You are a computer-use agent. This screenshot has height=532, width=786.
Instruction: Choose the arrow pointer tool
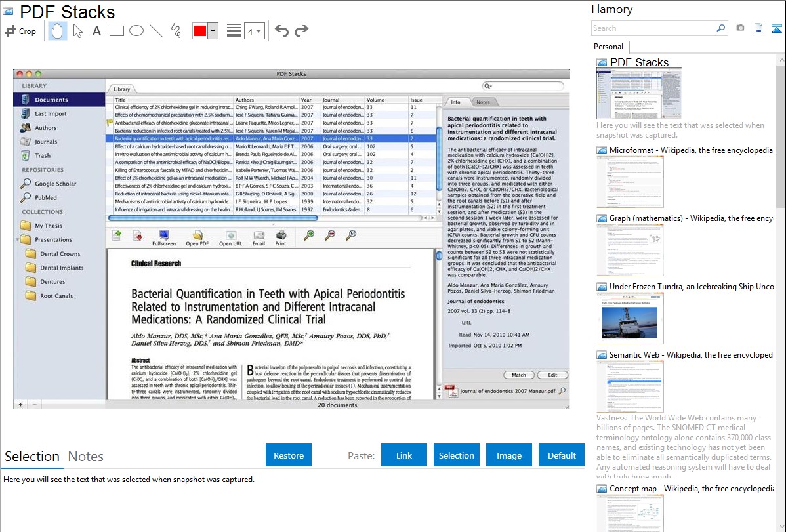click(77, 31)
